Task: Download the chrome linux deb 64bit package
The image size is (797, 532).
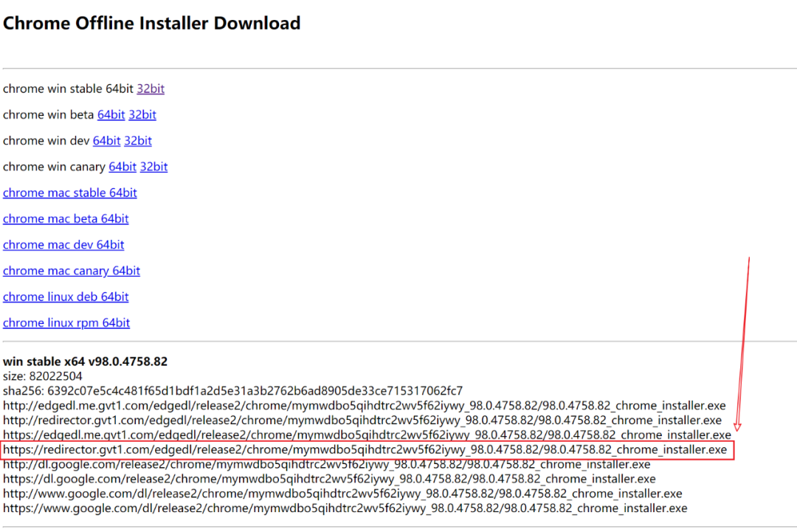Action: point(66,297)
